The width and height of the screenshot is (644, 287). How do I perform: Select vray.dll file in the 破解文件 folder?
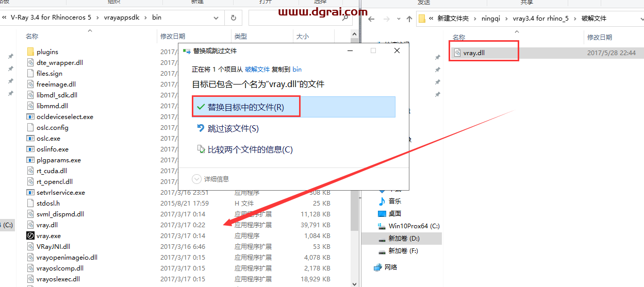pyautogui.click(x=473, y=53)
